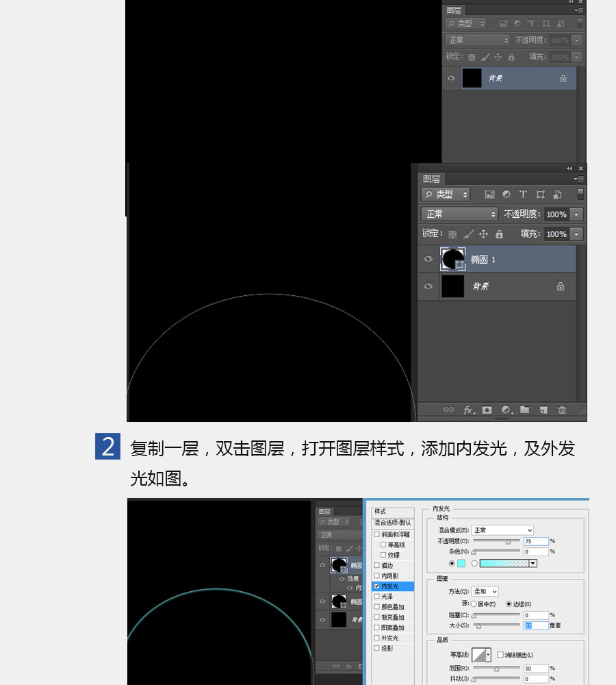Open gradient picker arrow beside cyan gradient bar

(532, 564)
